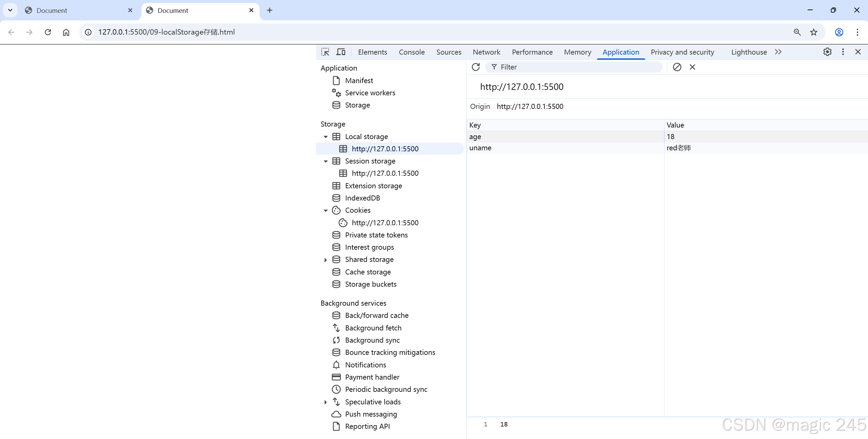Image resolution: width=868 pixels, height=439 pixels.
Task: Select the IndexedDB item
Action: (362, 198)
